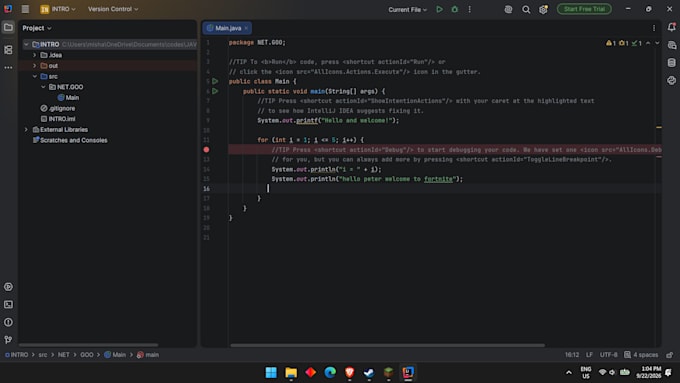
Task: Open the Brave browser taskbar icon
Action: coord(350,372)
